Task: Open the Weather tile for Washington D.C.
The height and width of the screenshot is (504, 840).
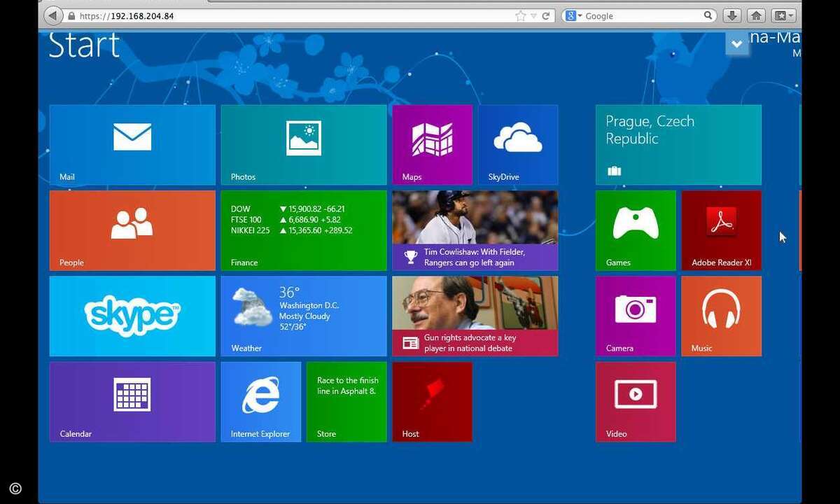Action: 304,316
